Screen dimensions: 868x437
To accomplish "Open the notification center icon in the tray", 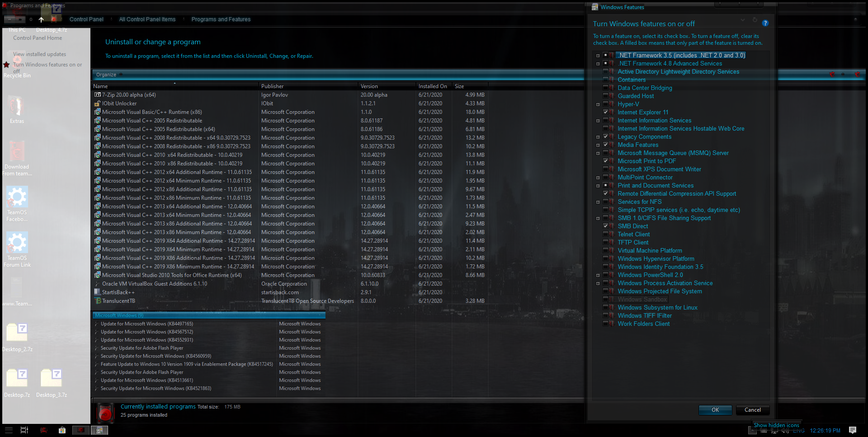I will click(x=853, y=430).
